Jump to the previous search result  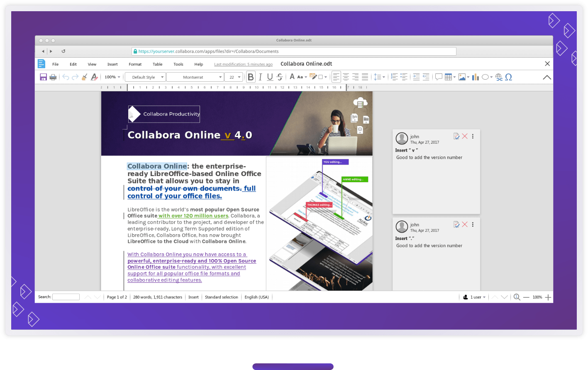coord(88,297)
